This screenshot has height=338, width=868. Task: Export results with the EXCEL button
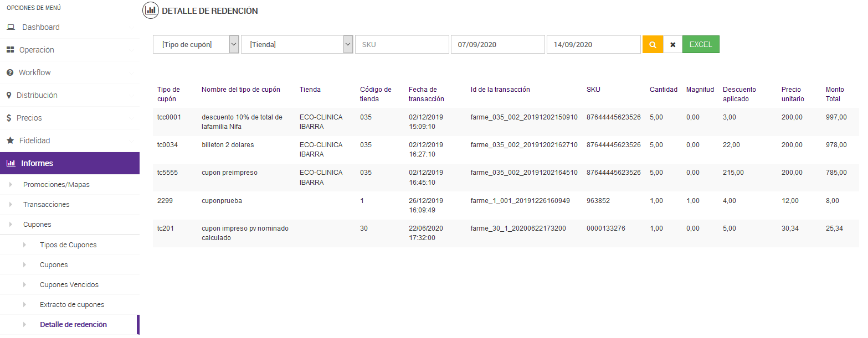(x=701, y=44)
